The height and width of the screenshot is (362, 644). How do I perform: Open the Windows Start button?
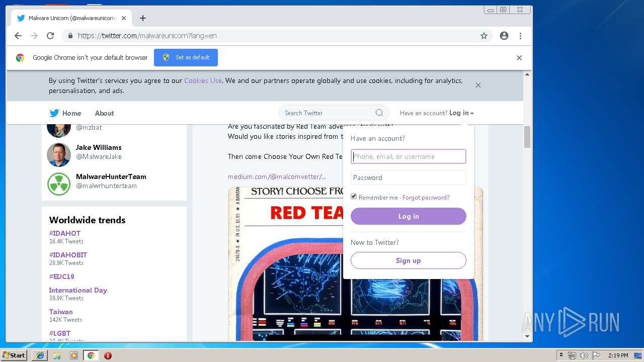(14, 355)
